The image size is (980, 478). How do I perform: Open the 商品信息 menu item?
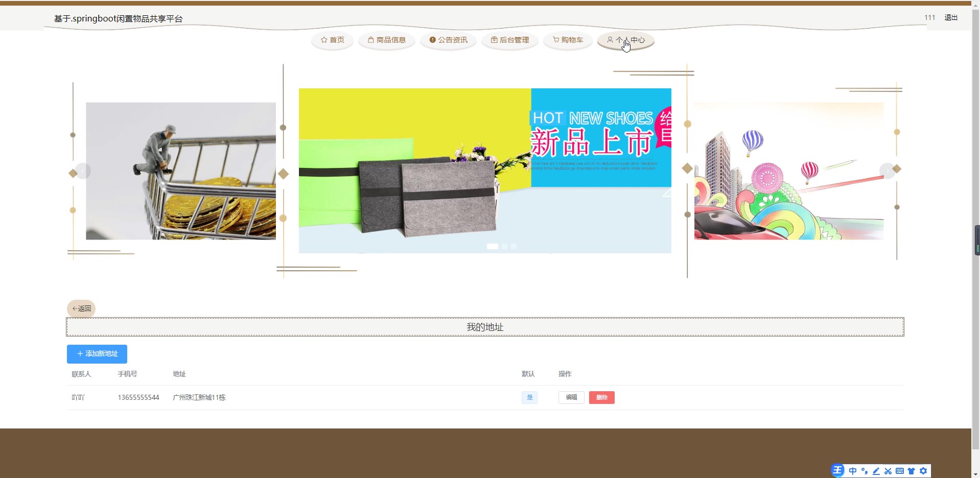[x=387, y=40]
